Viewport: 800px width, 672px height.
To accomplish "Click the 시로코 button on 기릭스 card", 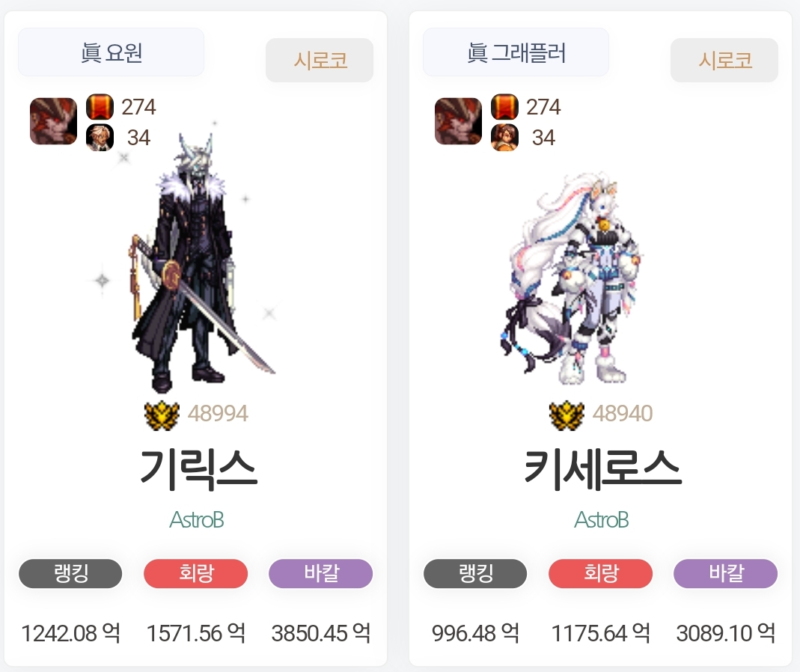I will tap(320, 60).
